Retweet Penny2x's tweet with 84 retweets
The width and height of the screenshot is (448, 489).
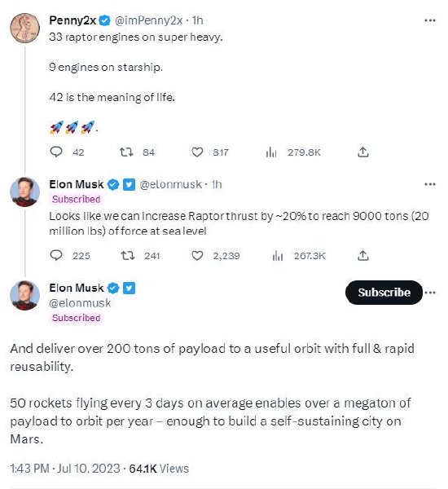(126, 152)
